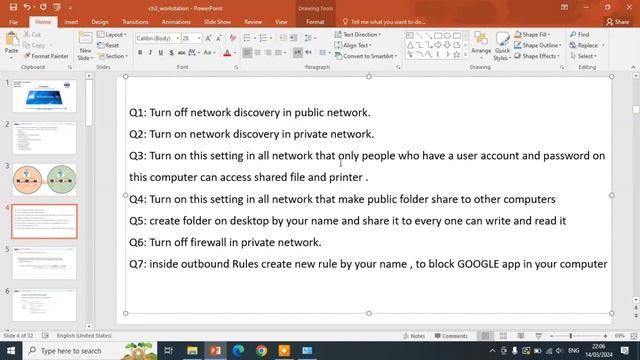Screen dimensions: 640x360
Task: Click the Bullets list icon
Action: (x=247, y=38)
